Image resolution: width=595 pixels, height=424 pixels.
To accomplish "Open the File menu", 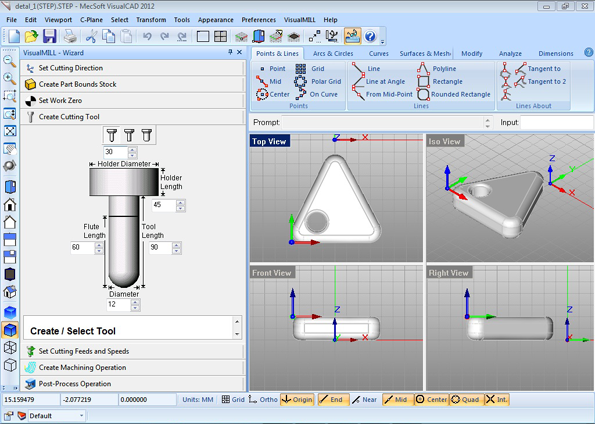I will pos(11,20).
